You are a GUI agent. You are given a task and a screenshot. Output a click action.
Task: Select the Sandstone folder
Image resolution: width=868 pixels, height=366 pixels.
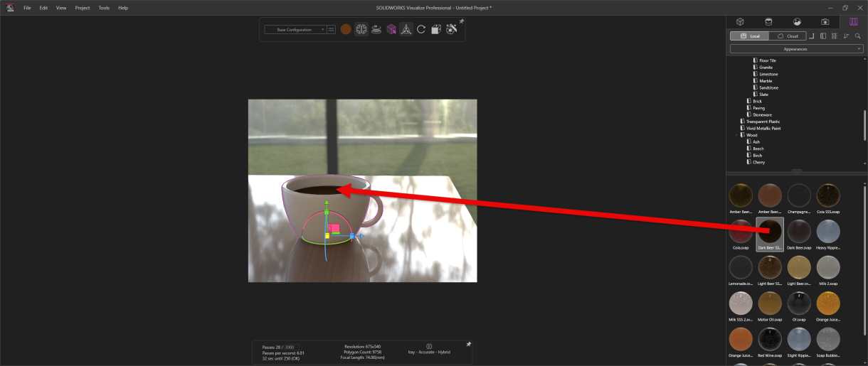[768, 87]
